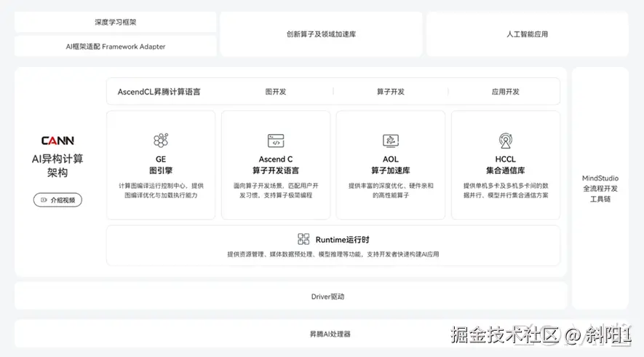Click HCCL 集合通信库 title
This screenshot has width=644, height=357.
coord(506,165)
